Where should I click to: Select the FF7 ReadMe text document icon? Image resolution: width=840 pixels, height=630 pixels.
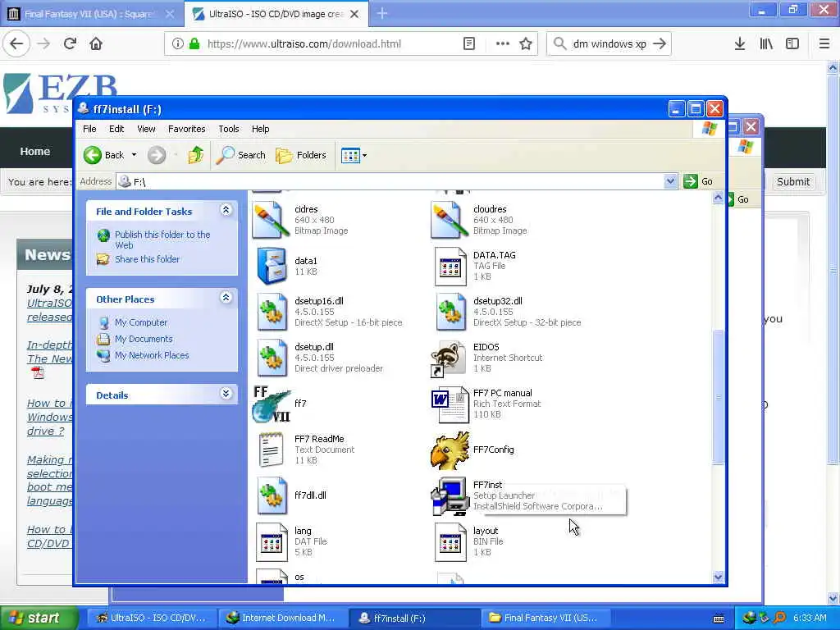click(x=271, y=450)
